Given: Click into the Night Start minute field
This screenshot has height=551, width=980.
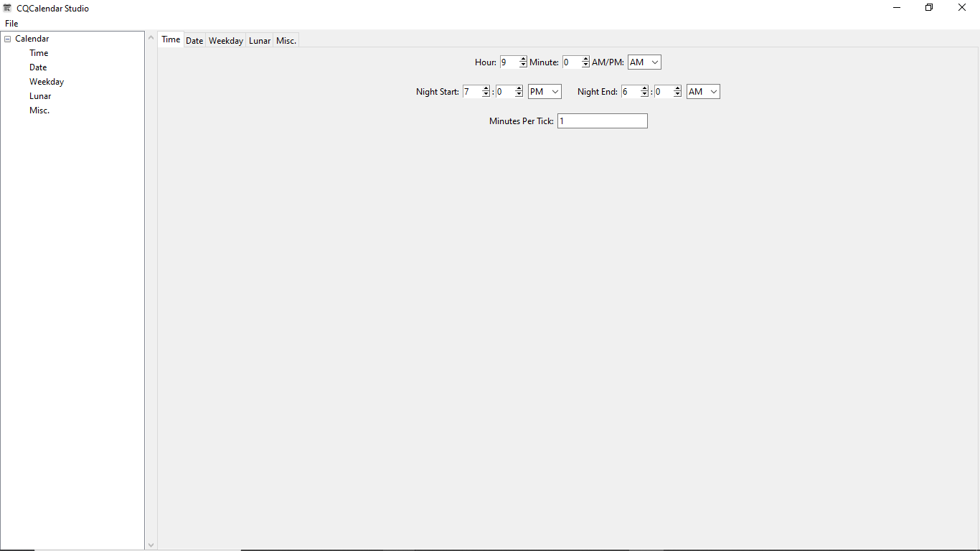Looking at the screenshot, I should tap(505, 92).
